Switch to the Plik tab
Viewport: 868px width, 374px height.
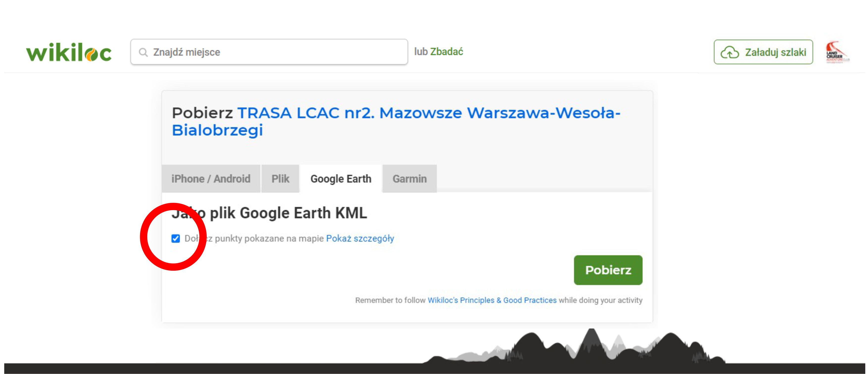coord(280,179)
